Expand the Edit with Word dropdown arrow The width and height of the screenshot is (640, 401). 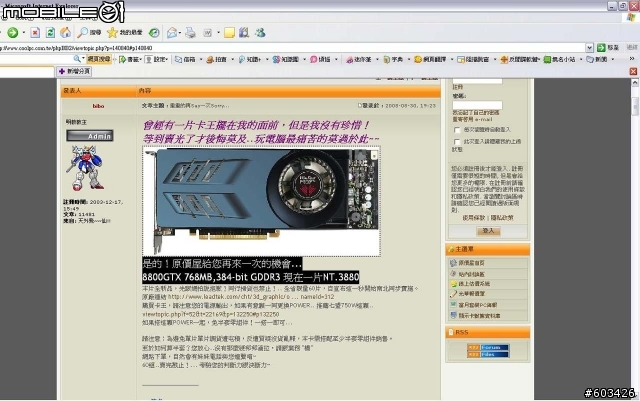point(218,33)
